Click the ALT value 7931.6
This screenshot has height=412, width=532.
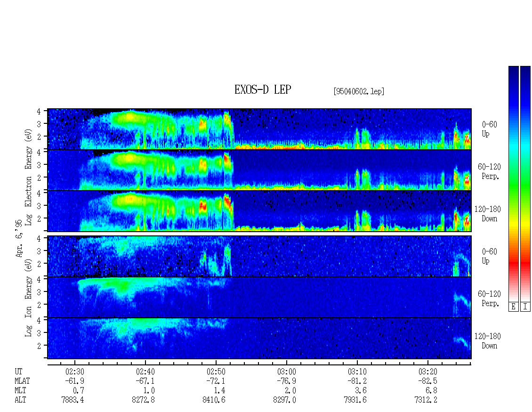tap(355, 400)
